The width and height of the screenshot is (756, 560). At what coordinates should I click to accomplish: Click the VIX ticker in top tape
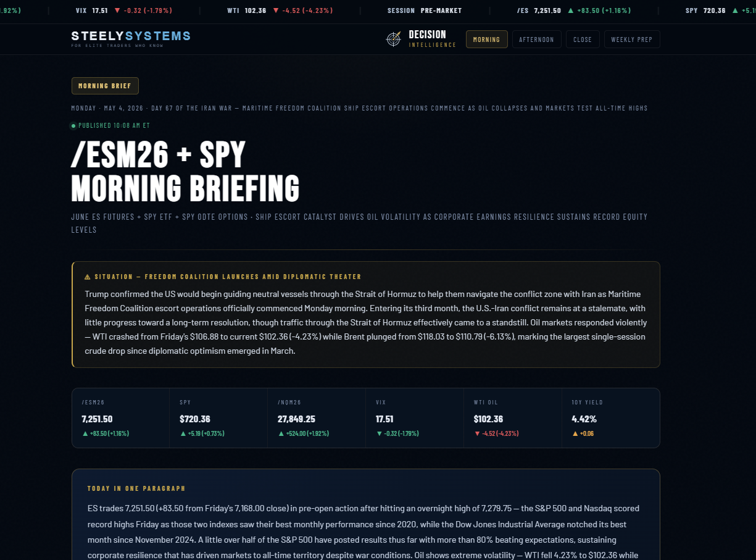point(124,10)
